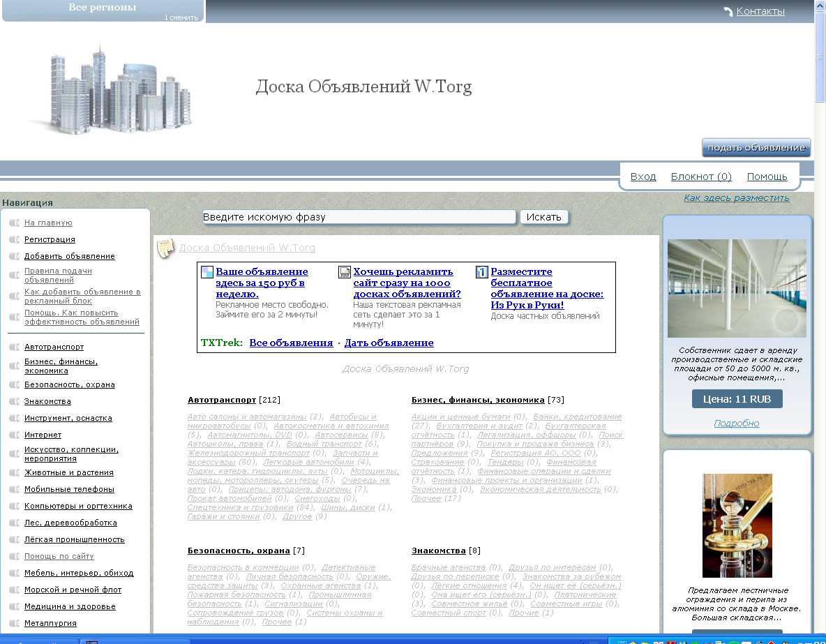826x644 pixels.
Task: Open the Вход login link
Action: coord(643,177)
